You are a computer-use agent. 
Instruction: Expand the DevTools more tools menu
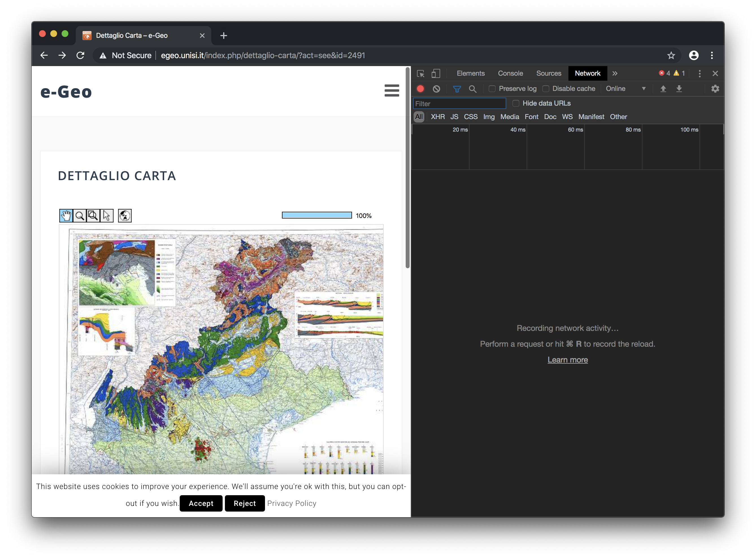pyautogui.click(x=614, y=73)
